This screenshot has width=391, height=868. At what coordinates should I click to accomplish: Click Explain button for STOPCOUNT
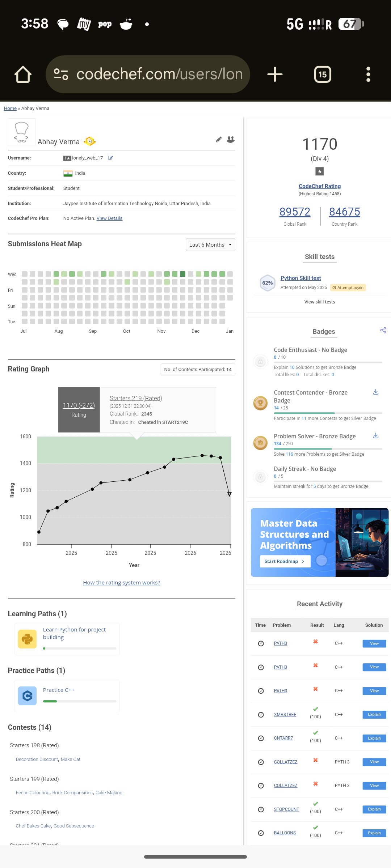[374, 809]
